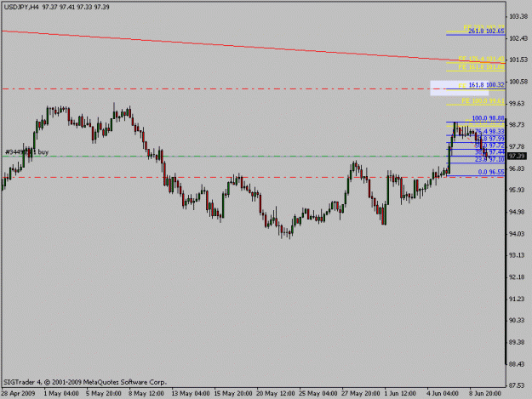Viewport: 532px width, 399px height.
Task: Click the 103.38 price axis label
Action: [518, 16]
